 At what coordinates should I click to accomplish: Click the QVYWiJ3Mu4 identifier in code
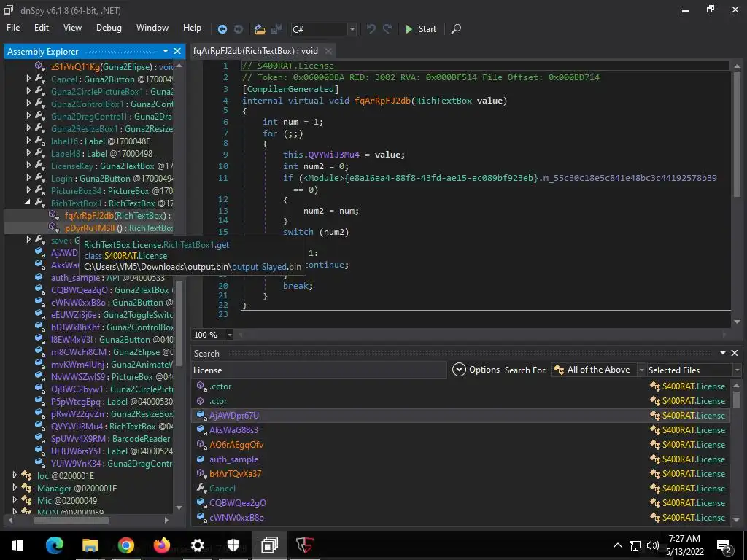[333, 155]
